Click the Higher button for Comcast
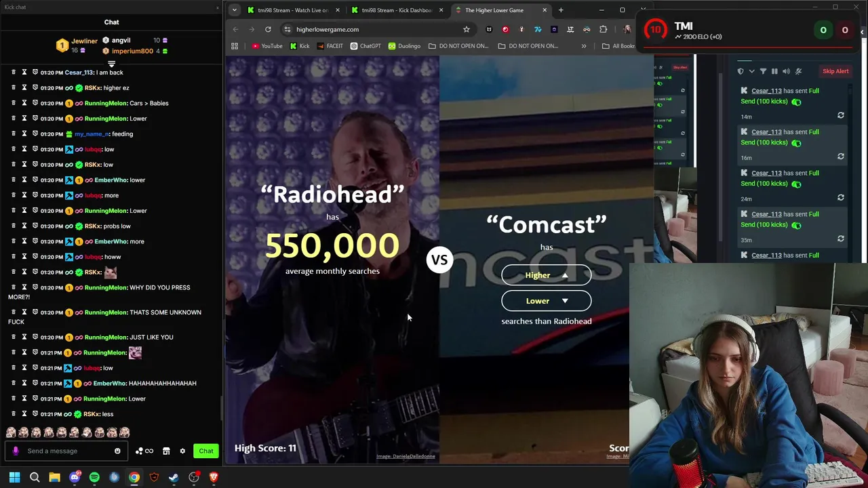The width and height of the screenshot is (868, 488). [546, 275]
